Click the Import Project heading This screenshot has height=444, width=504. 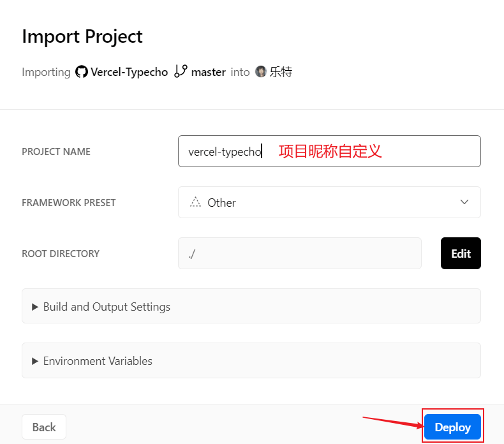(82, 36)
